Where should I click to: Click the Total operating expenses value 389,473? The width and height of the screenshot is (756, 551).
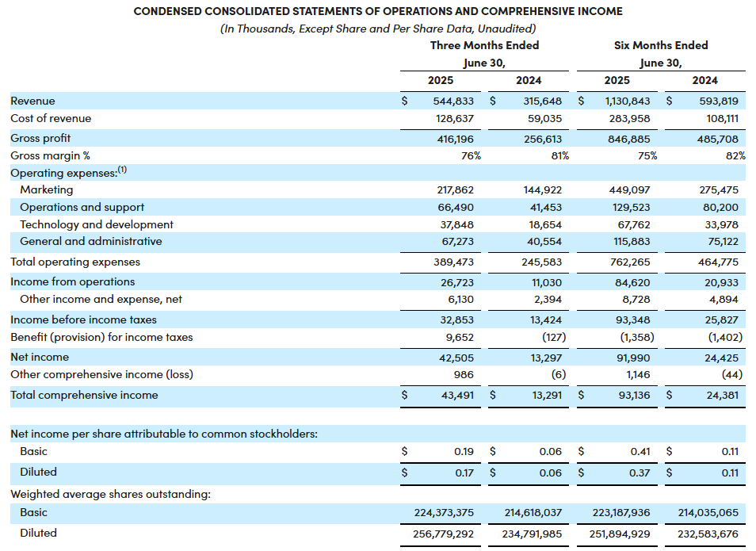(x=453, y=262)
